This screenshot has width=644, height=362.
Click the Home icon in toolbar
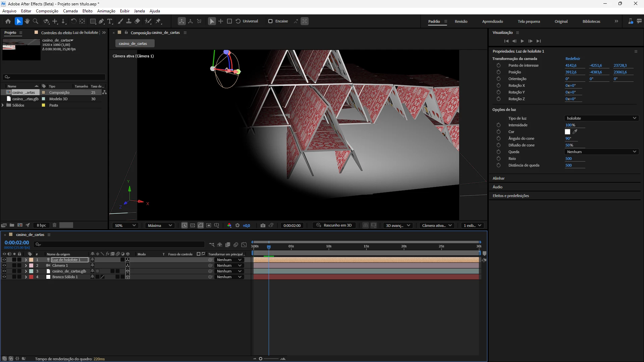[8, 21]
